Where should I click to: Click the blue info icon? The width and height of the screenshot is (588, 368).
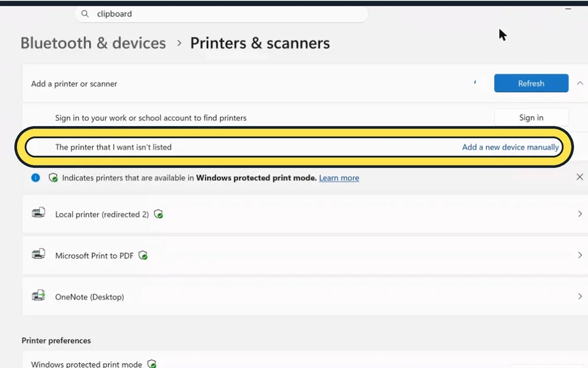[x=36, y=177]
